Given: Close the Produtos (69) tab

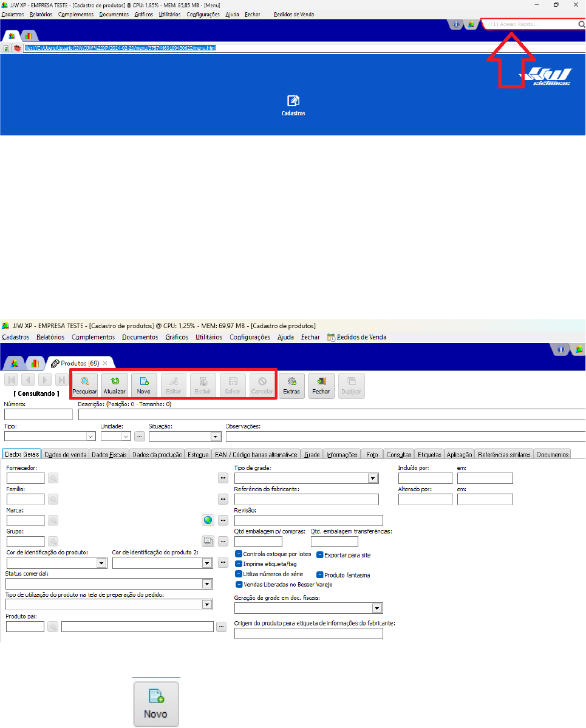Looking at the screenshot, I should click(x=104, y=363).
